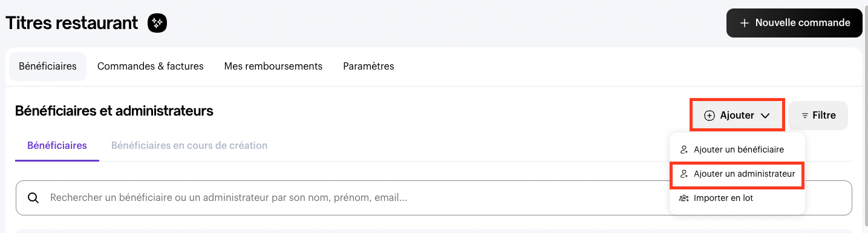Open the Filtre options
Viewport: 868px width, 233px height.
[818, 115]
